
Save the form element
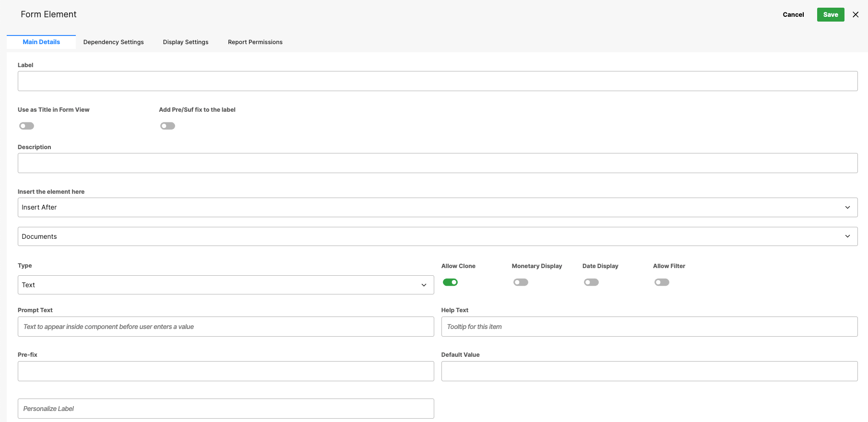(831, 14)
